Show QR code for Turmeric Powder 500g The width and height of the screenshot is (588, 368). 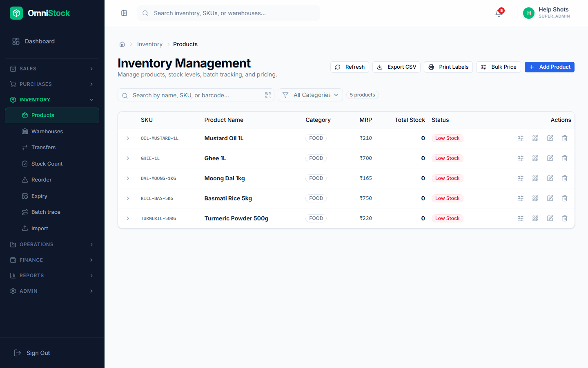point(535,218)
